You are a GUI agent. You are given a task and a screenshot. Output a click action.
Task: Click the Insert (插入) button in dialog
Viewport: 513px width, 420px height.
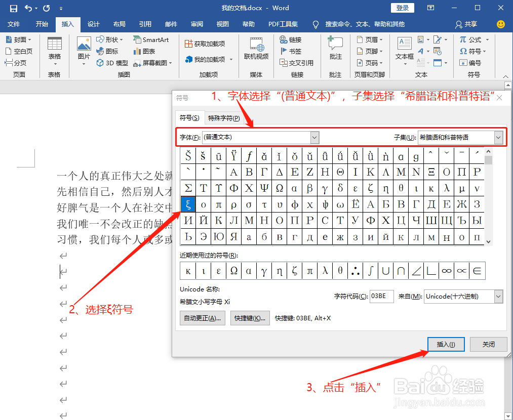point(446,344)
